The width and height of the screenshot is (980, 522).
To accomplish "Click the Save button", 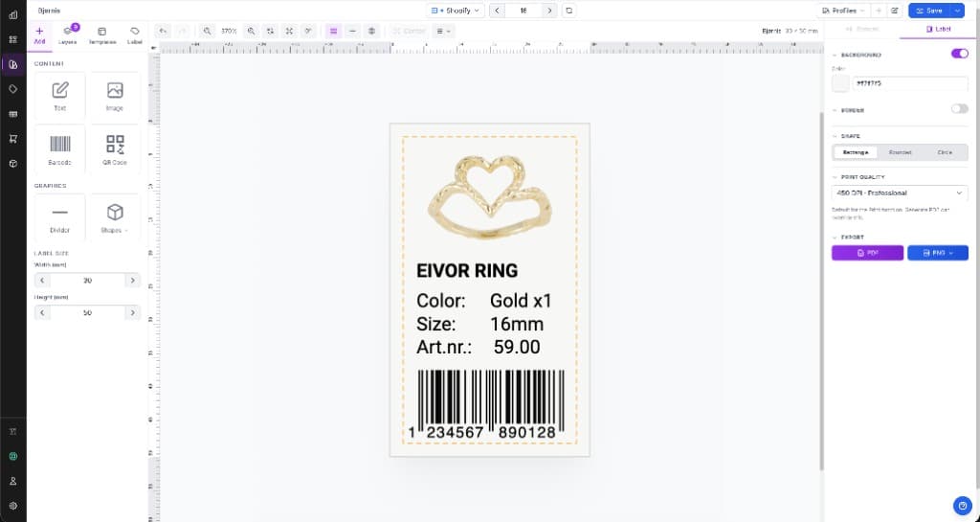I will coord(928,11).
